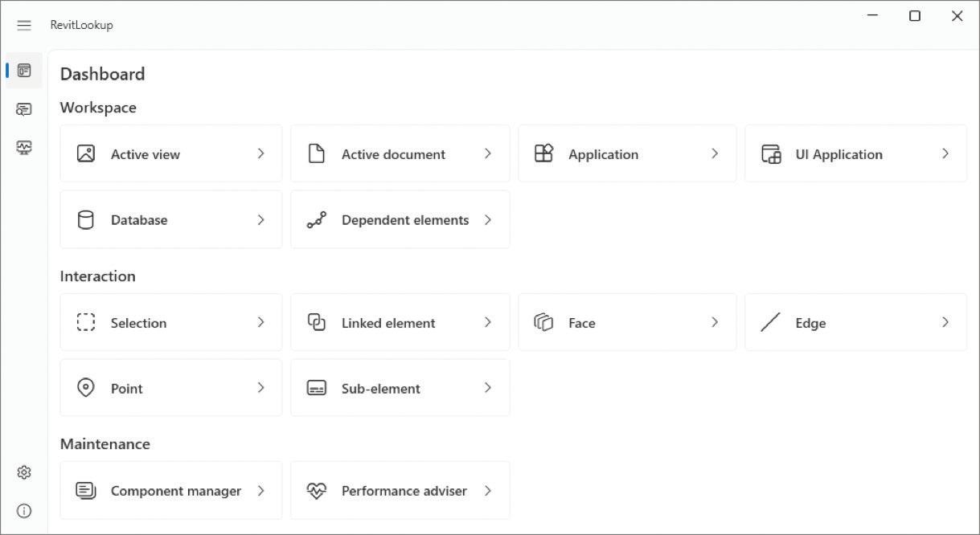Expand the Point card chevron

point(260,388)
